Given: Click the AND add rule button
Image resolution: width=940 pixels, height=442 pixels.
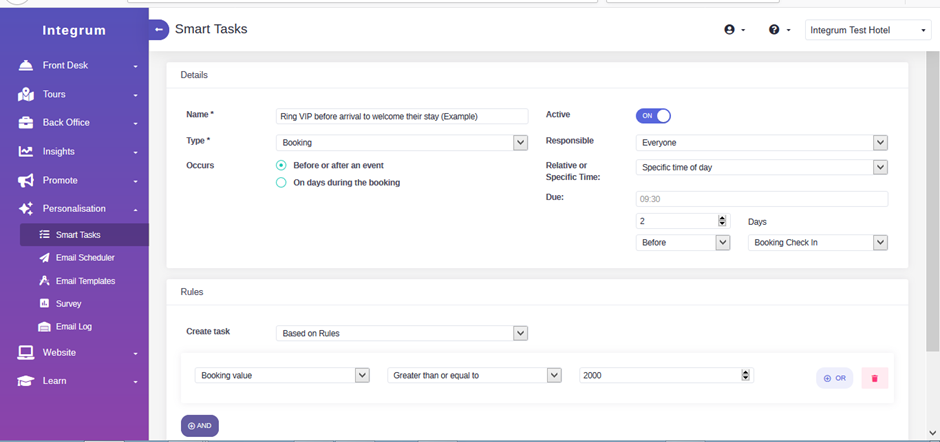Looking at the screenshot, I should click(200, 426).
